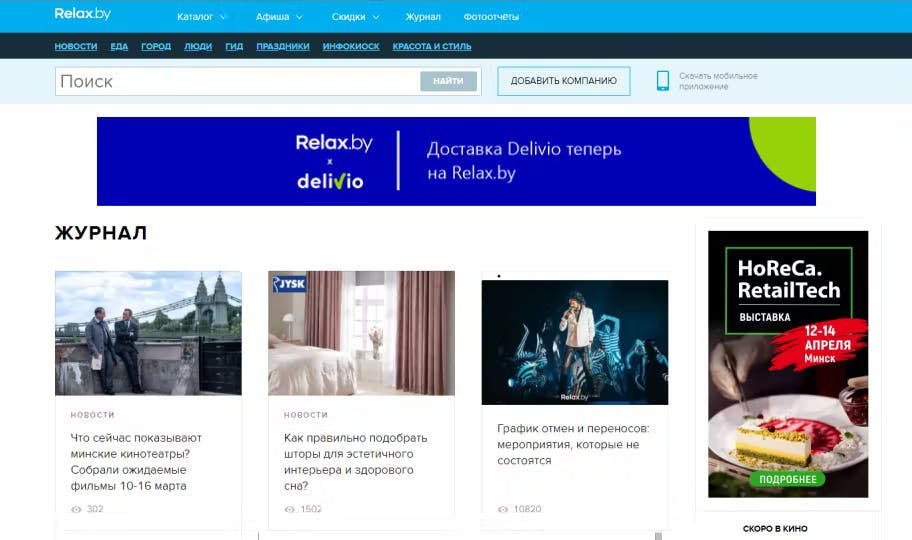Click the mobile phone app icon
Screen dimensions: 912x540
(x=662, y=81)
